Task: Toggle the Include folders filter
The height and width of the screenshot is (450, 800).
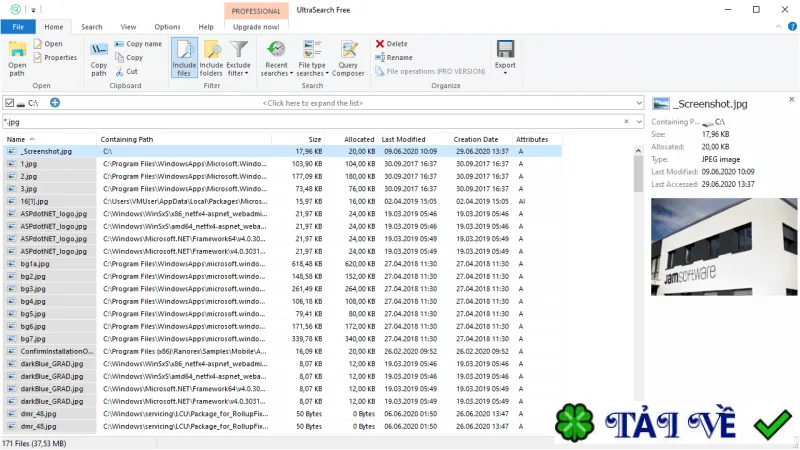Action: [x=211, y=58]
